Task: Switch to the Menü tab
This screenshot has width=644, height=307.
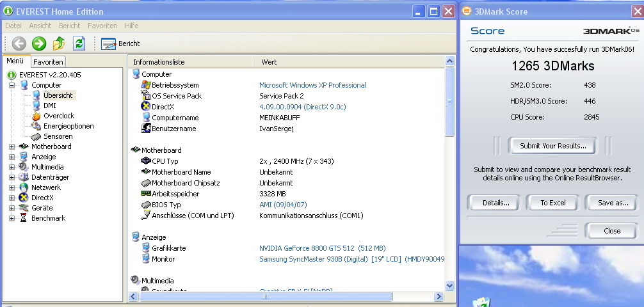Action: [x=15, y=61]
